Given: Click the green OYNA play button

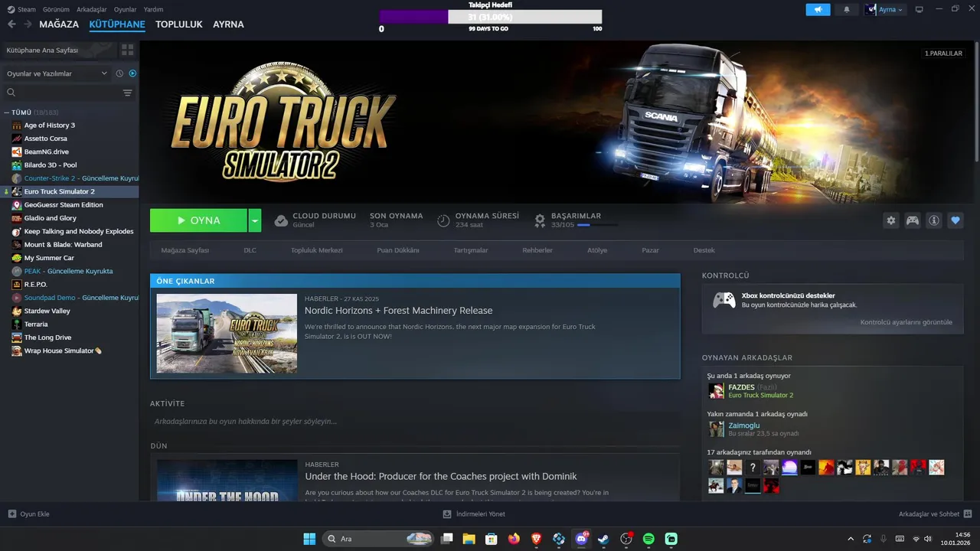Looking at the screenshot, I should click(x=198, y=220).
